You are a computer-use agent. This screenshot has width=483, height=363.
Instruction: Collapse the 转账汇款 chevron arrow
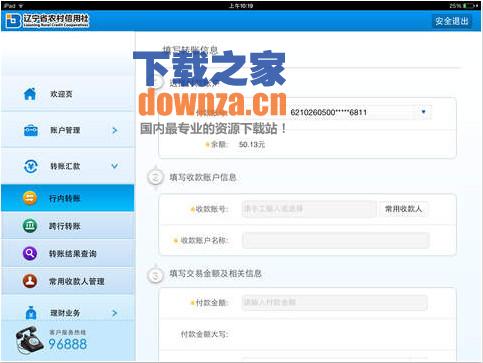(x=114, y=166)
